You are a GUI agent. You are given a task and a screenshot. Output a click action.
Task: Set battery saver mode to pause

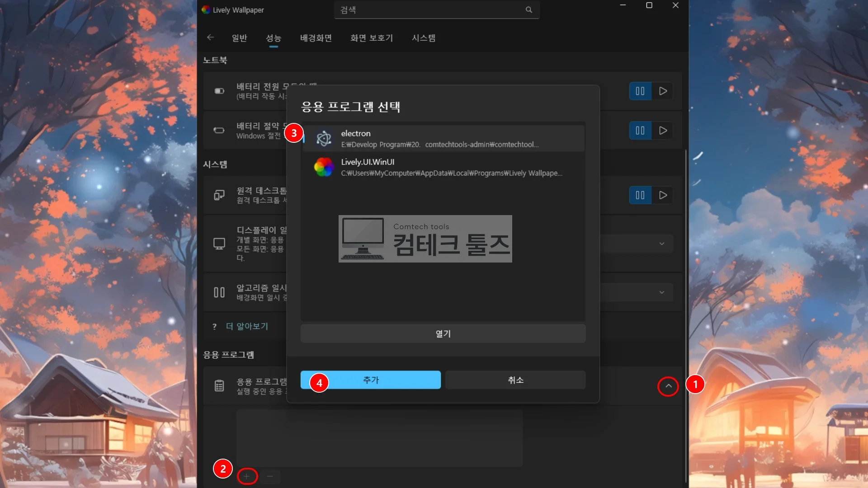(640, 131)
